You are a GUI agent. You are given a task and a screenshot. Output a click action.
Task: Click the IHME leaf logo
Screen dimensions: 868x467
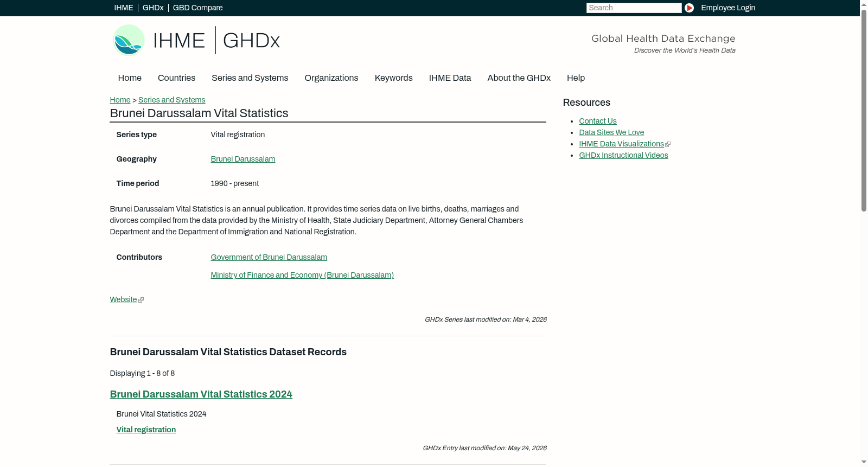pos(129,40)
